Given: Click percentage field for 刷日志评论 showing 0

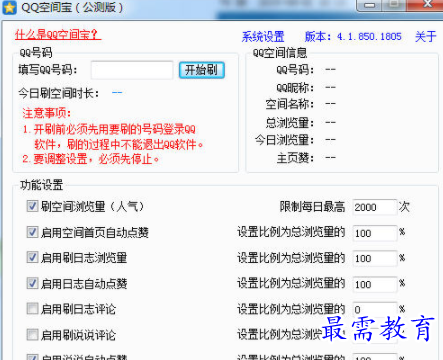Looking at the screenshot, I should pos(375,310).
